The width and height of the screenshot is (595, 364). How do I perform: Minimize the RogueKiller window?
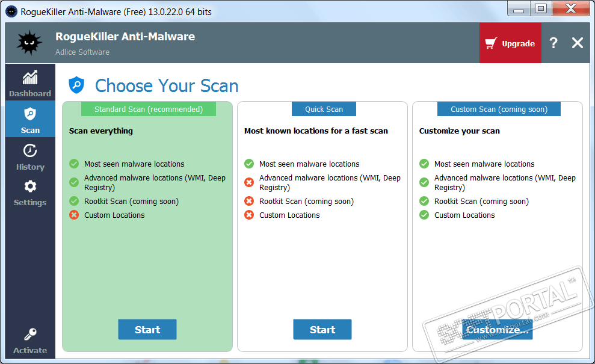click(x=519, y=9)
